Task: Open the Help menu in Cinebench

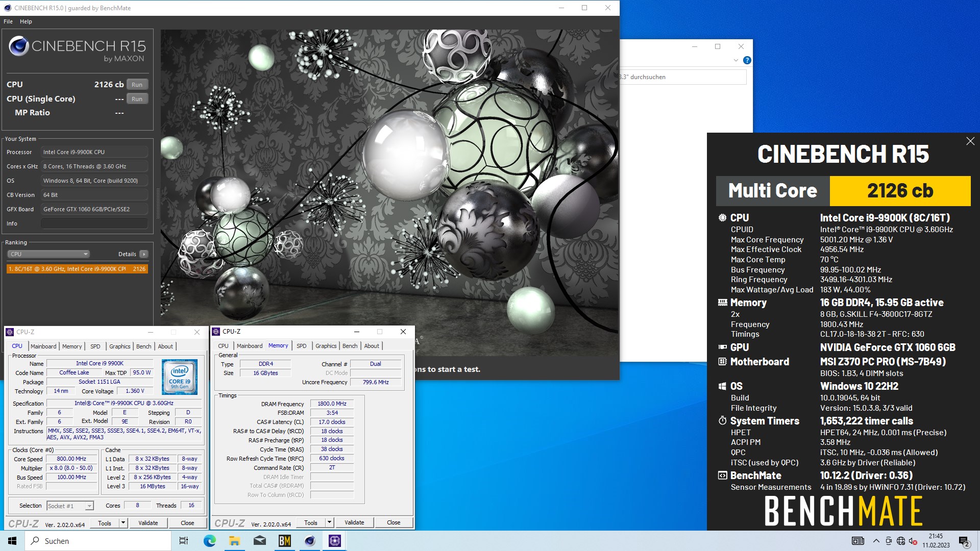Action: pyautogui.click(x=26, y=21)
